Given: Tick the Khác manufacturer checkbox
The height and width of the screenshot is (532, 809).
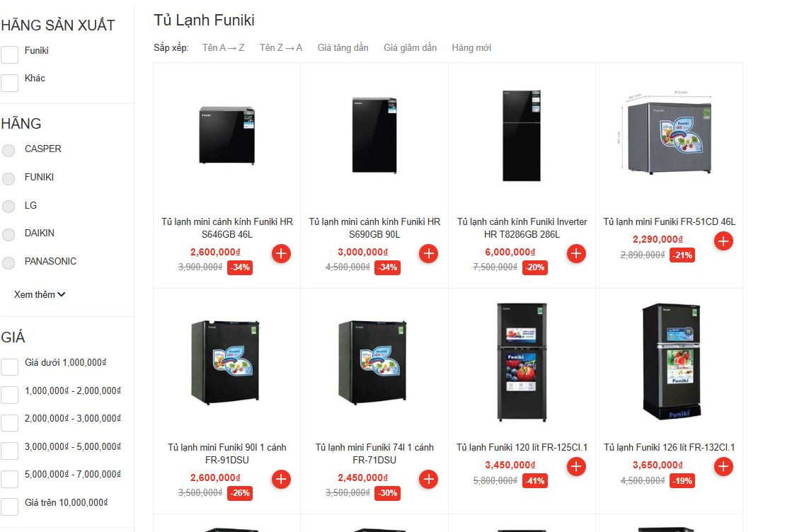Looking at the screenshot, I should (9, 83).
